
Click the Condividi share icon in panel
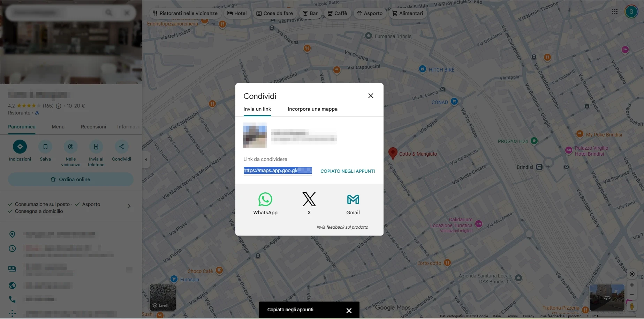[x=121, y=147]
